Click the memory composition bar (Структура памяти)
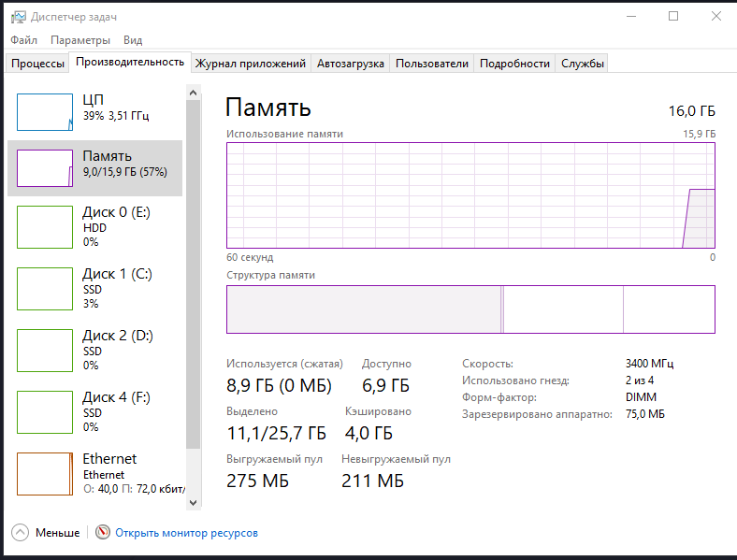 470,309
